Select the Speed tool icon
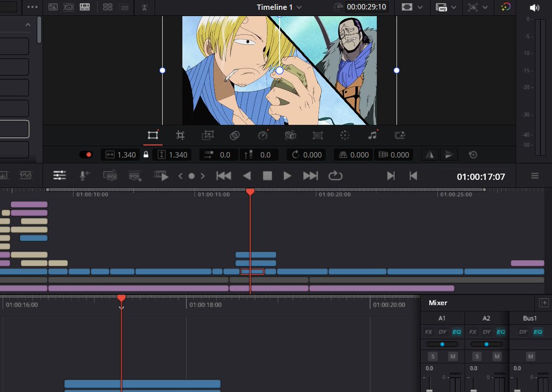Viewport: 552px width, 392px height. click(263, 135)
